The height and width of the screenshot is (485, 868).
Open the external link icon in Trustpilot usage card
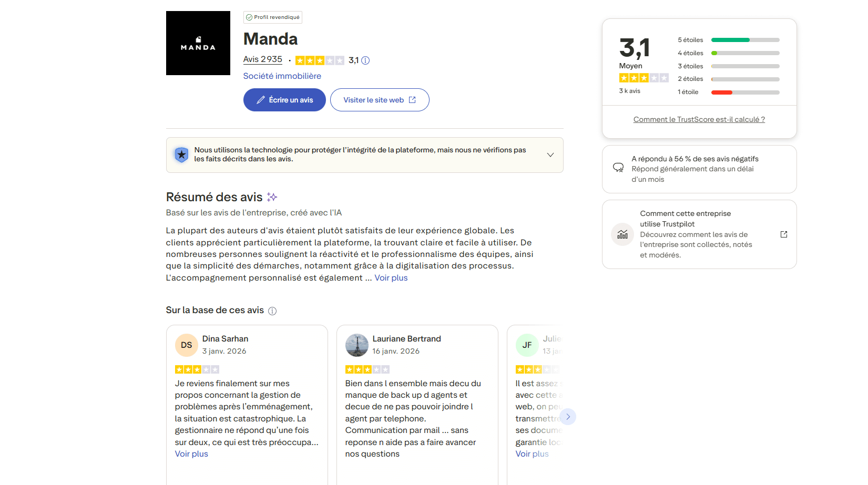coord(783,234)
